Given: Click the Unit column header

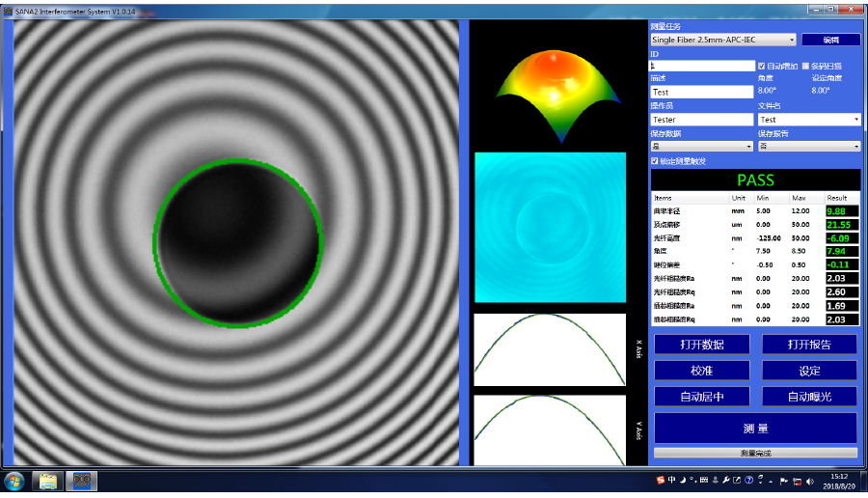Looking at the screenshot, I should pyautogui.click(x=739, y=198).
